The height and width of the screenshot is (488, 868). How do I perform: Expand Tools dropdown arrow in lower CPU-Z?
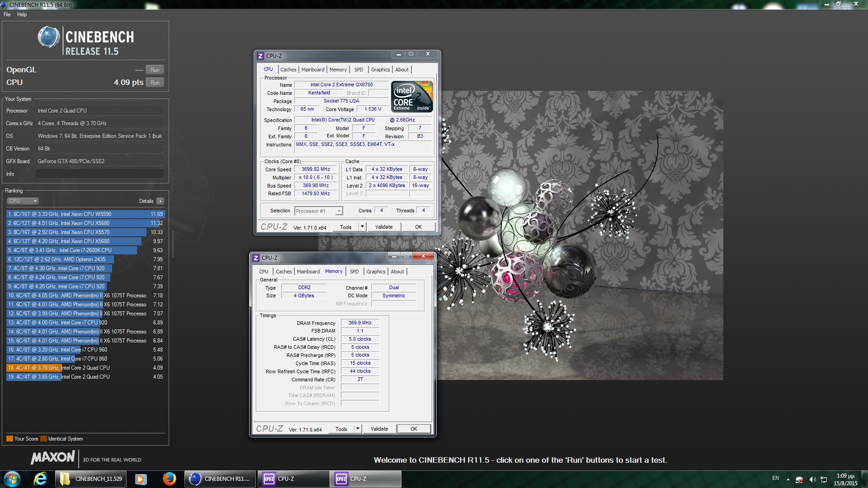coord(358,429)
